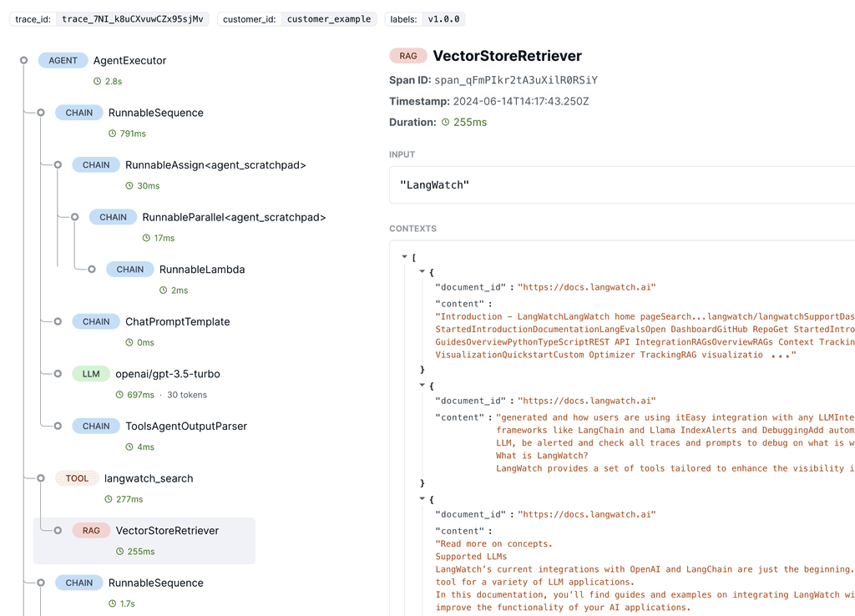Click the CHAIN badge on ChatPromptTemplate
855x616 pixels.
pyautogui.click(x=95, y=321)
